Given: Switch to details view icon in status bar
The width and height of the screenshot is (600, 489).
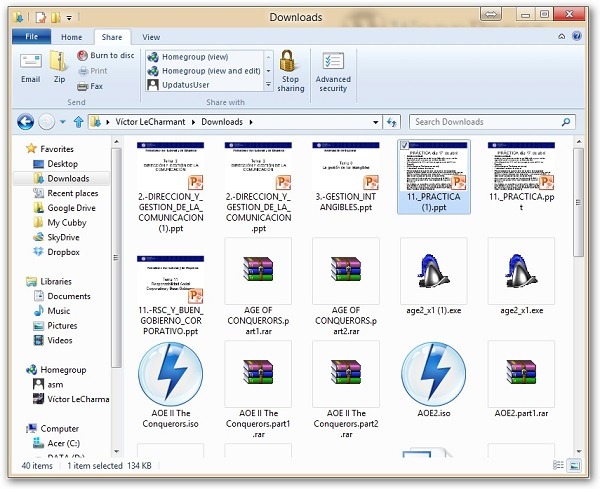Looking at the screenshot, I should (558, 465).
